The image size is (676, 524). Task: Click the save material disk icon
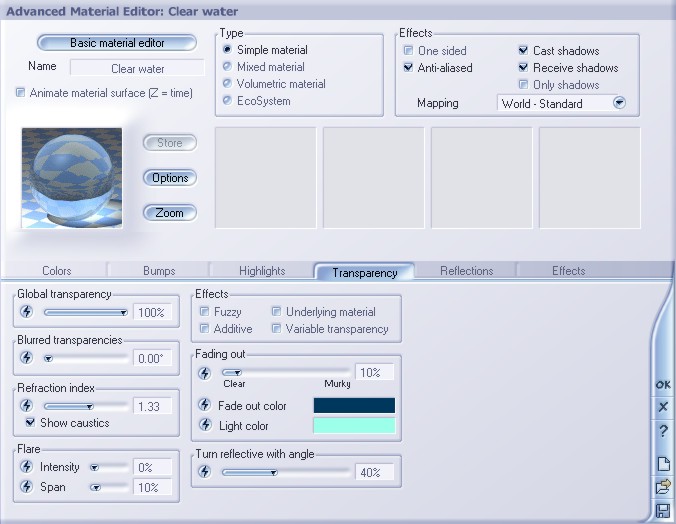[662, 511]
